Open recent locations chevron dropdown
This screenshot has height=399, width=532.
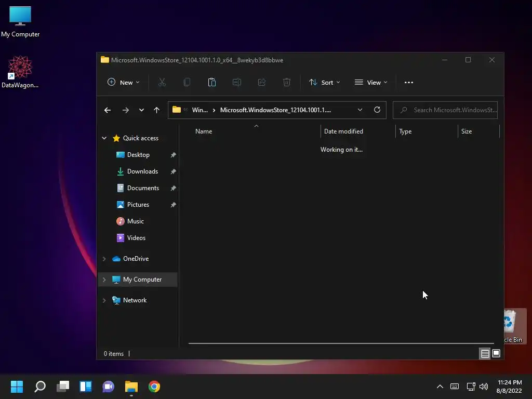[x=141, y=110]
